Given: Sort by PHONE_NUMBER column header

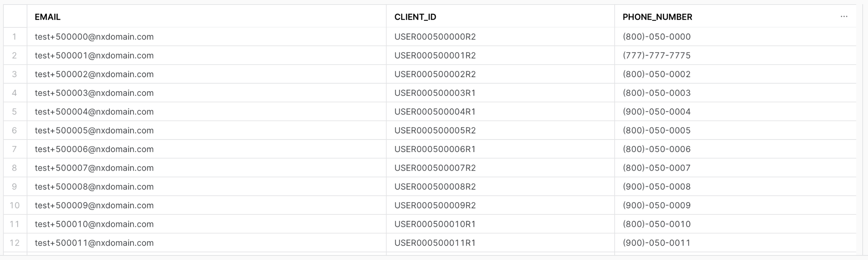Looking at the screenshot, I should (657, 17).
